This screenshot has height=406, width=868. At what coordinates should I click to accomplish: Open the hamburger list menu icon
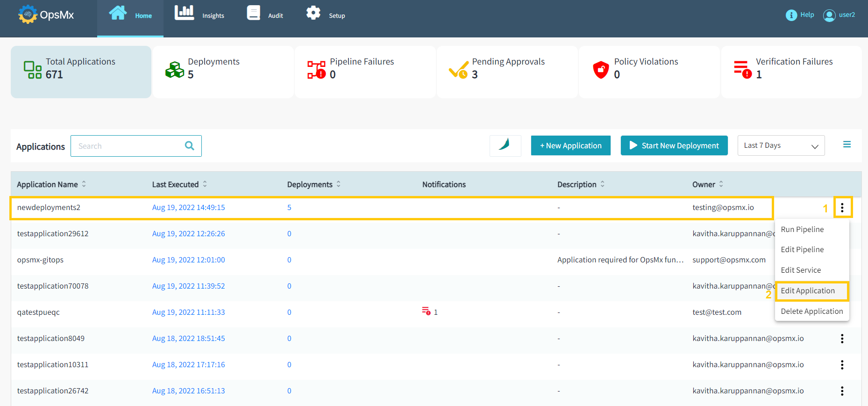[847, 145]
